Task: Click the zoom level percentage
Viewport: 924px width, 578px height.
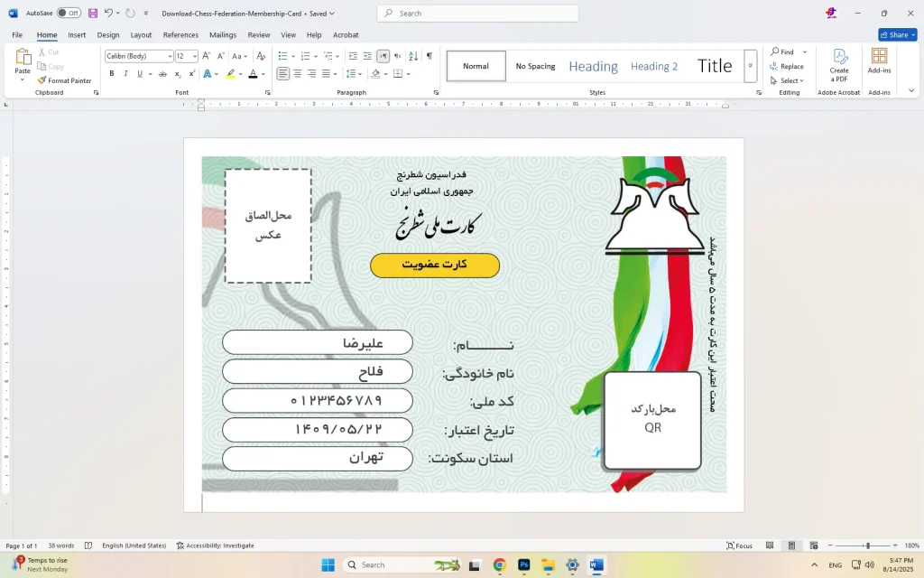Action: click(x=912, y=545)
